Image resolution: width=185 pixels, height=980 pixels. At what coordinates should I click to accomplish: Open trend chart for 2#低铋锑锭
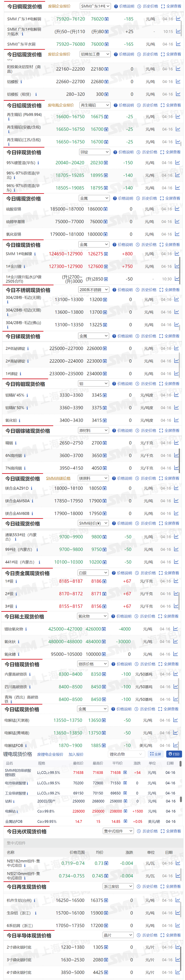[177, 348]
